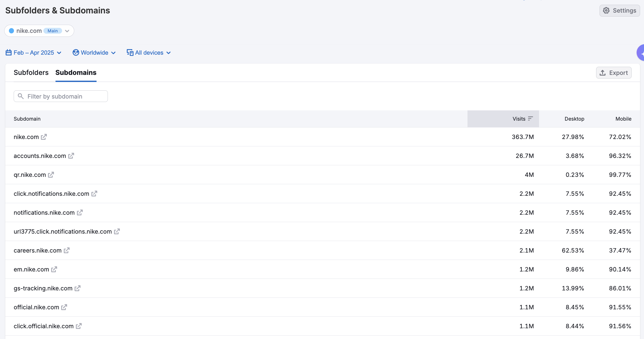Open the nike.com Main domain selector
This screenshot has width=644, height=339.
[39, 31]
